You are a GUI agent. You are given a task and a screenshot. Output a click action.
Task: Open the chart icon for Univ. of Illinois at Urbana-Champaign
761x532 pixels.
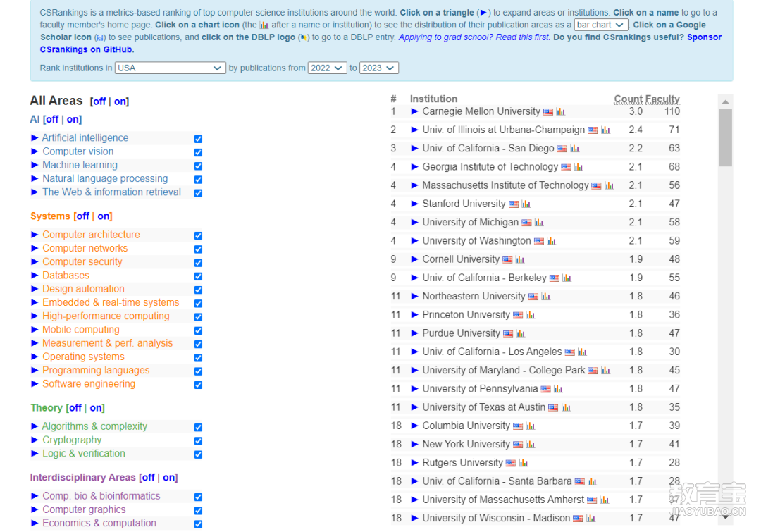coord(605,130)
